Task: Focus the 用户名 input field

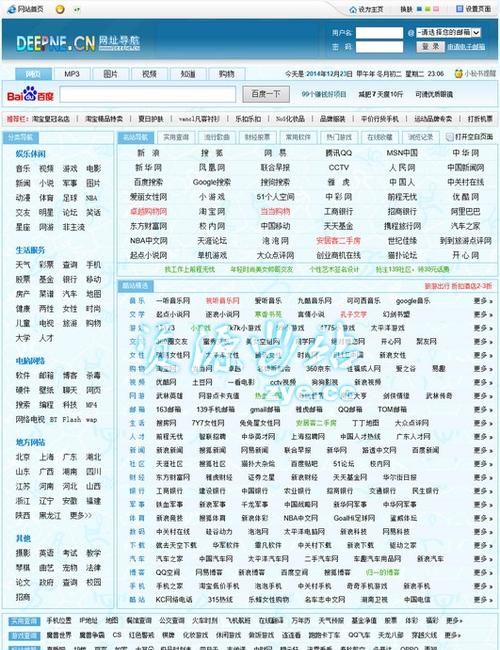Action: (x=379, y=32)
